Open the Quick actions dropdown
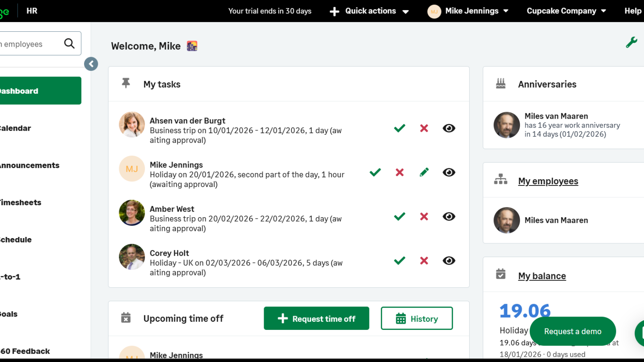The width and height of the screenshot is (644, 362). [369, 11]
